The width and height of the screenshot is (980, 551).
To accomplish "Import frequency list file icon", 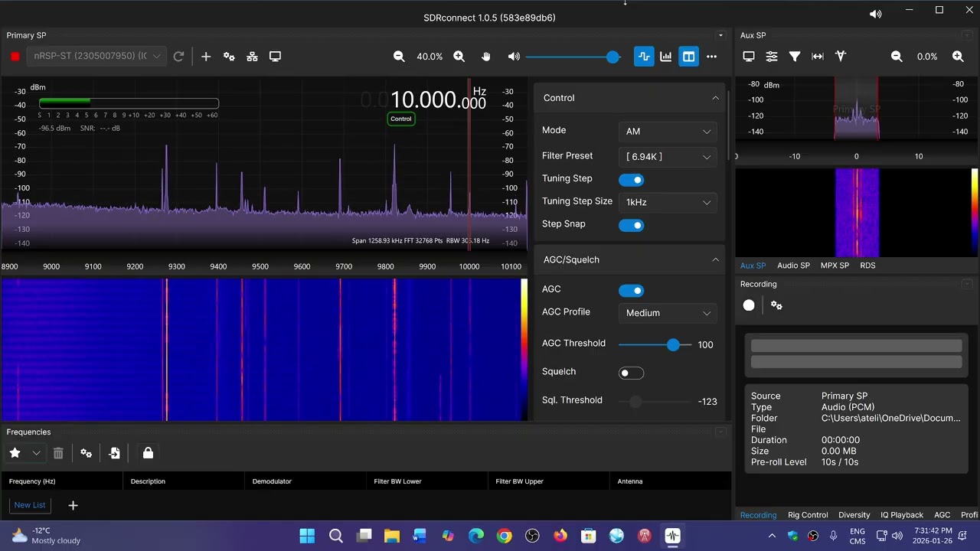I will pos(114,453).
